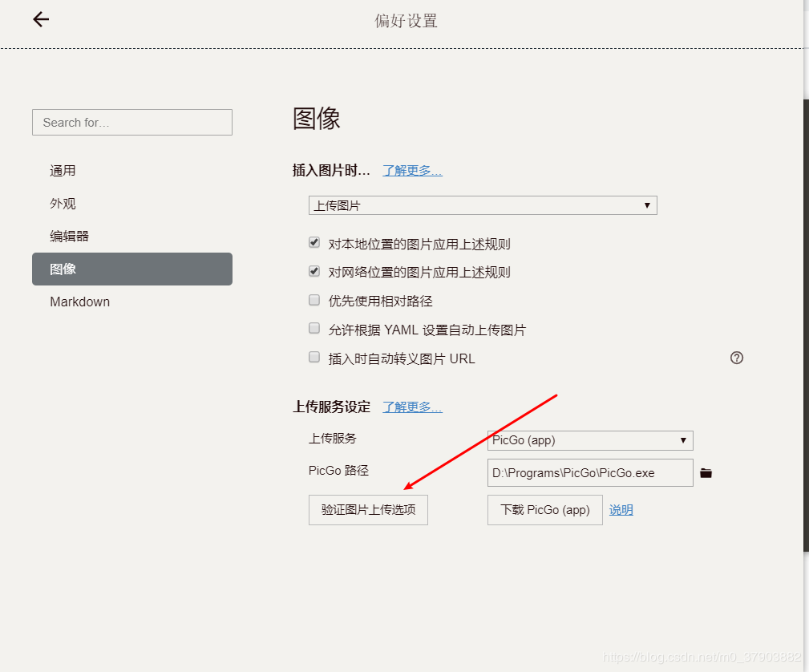Screen dimensions: 809x672
Task: Browse PicGo path with folder icon
Action: point(706,473)
